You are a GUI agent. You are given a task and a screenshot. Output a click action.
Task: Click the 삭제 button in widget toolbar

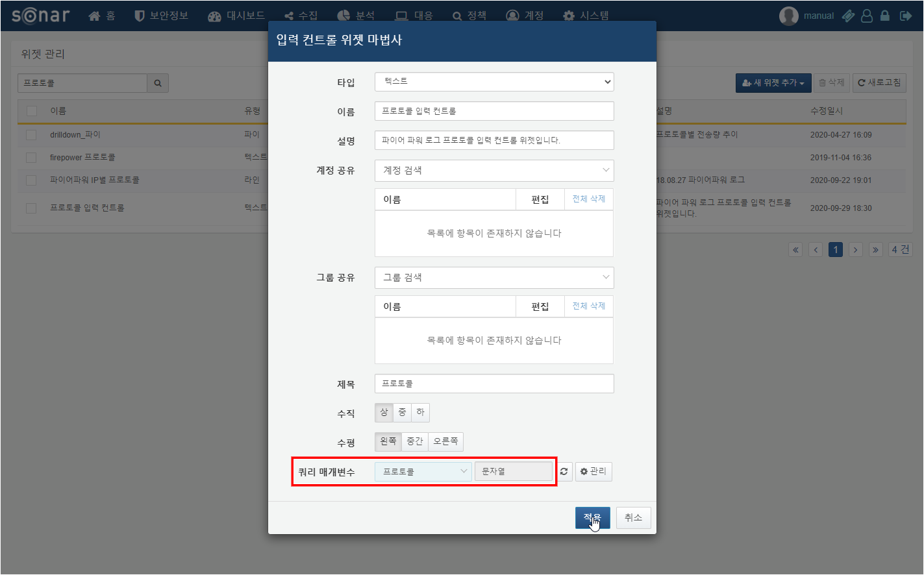click(832, 83)
